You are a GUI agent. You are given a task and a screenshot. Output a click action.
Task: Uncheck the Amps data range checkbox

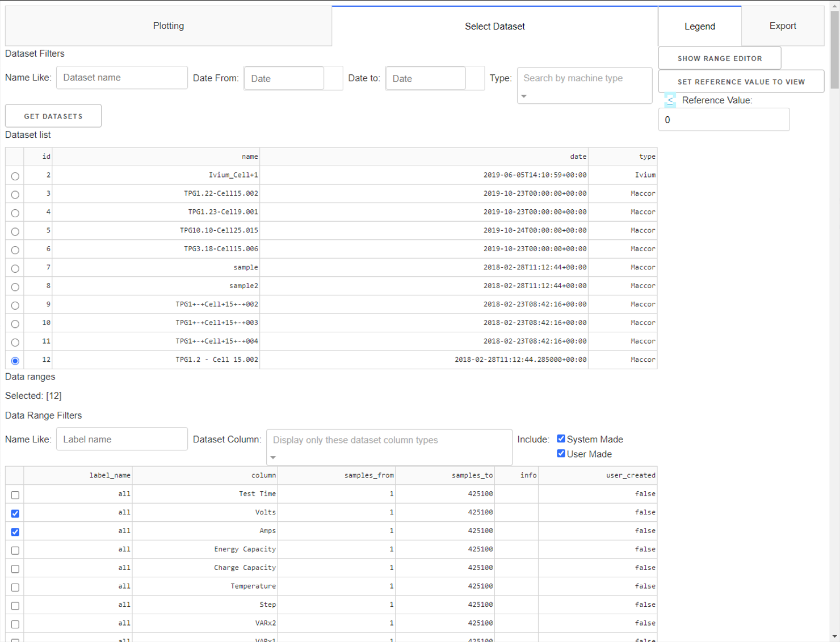tap(15, 532)
